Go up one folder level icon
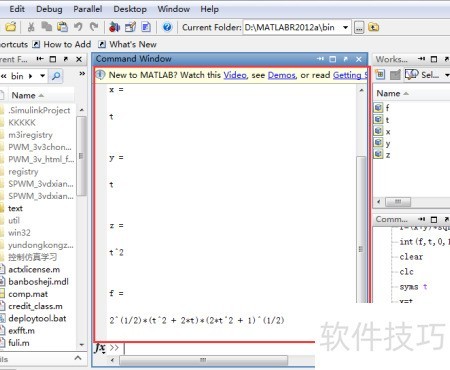The width and height of the screenshot is (450, 370). pyautogui.click(x=374, y=27)
